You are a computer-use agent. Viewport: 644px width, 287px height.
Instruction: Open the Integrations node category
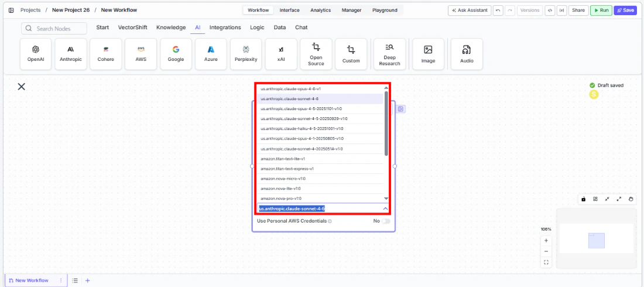(x=225, y=28)
